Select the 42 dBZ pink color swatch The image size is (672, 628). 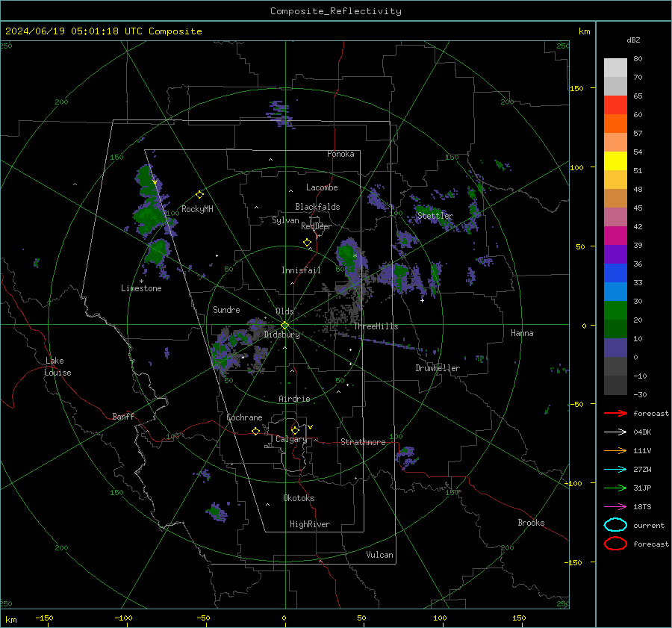(x=615, y=217)
